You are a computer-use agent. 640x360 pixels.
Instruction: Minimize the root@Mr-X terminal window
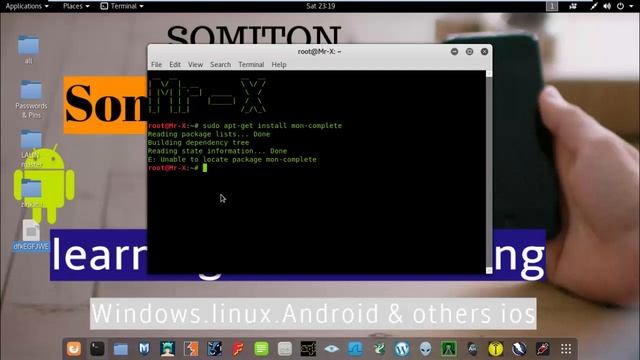454,51
